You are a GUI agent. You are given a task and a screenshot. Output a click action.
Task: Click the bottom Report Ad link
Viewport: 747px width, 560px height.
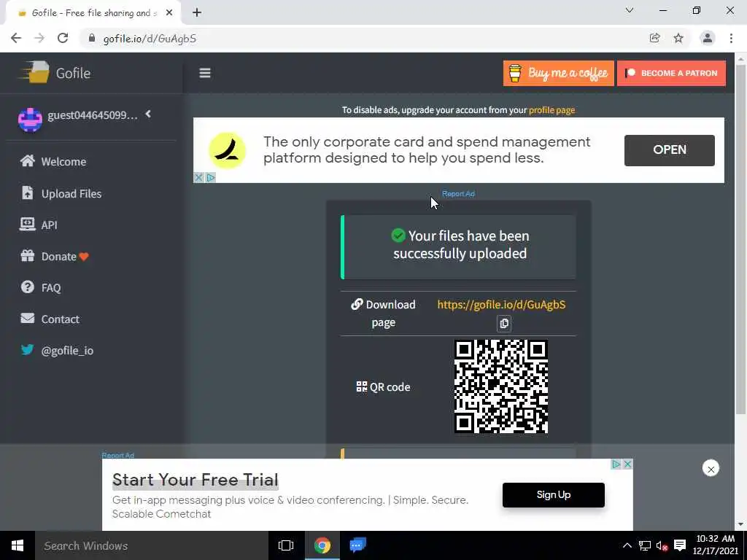click(117, 455)
